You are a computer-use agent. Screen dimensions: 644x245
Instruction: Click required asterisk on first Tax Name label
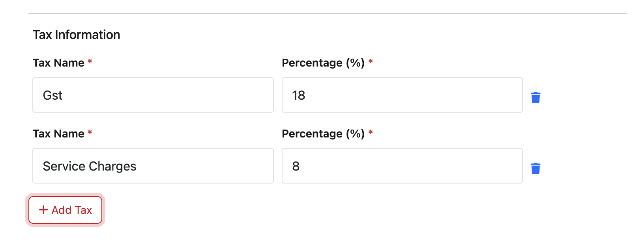pos(90,61)
